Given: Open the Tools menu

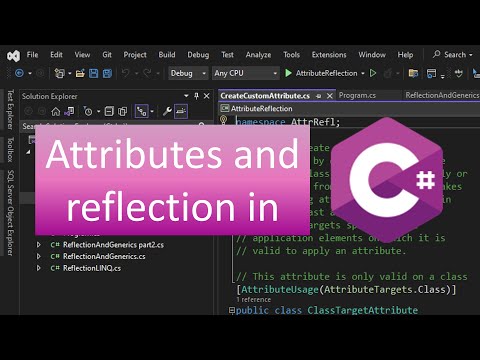Looking at the screenshot, I should 291,55.
